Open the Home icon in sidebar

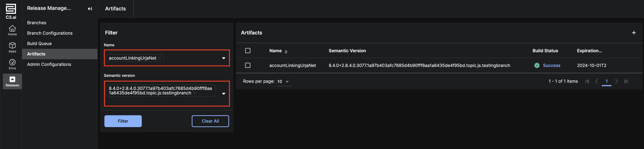tap(12, 28)
